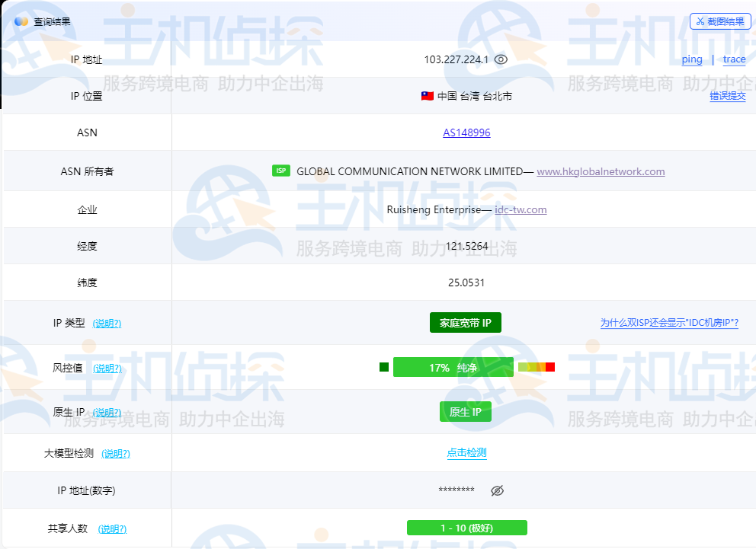Click the Taiwan flag icon
This screenshot has width=756, height=549.
428,96
